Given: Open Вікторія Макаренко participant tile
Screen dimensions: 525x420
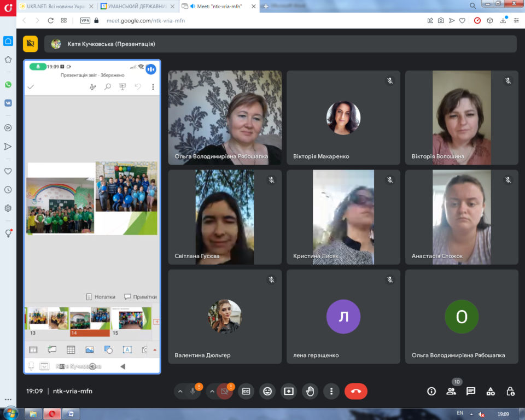Looking at the screenshot, I should click(343, 118).
